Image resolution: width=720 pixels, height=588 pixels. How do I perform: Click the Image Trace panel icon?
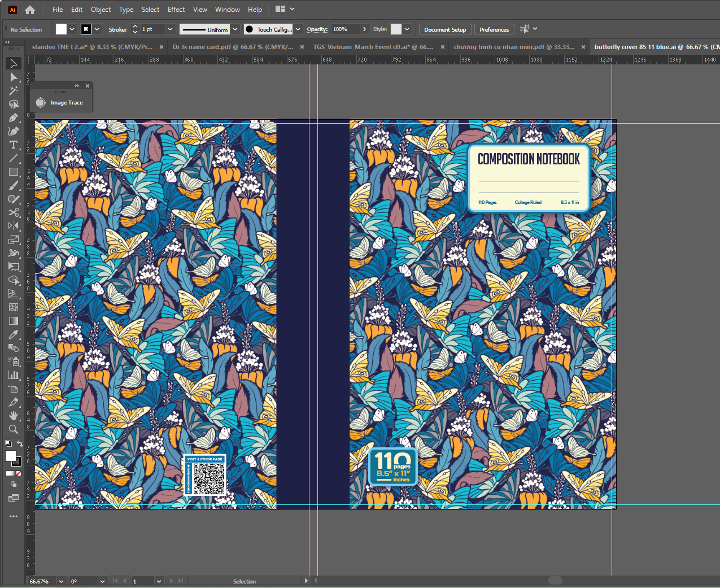(x=41, y=102)
